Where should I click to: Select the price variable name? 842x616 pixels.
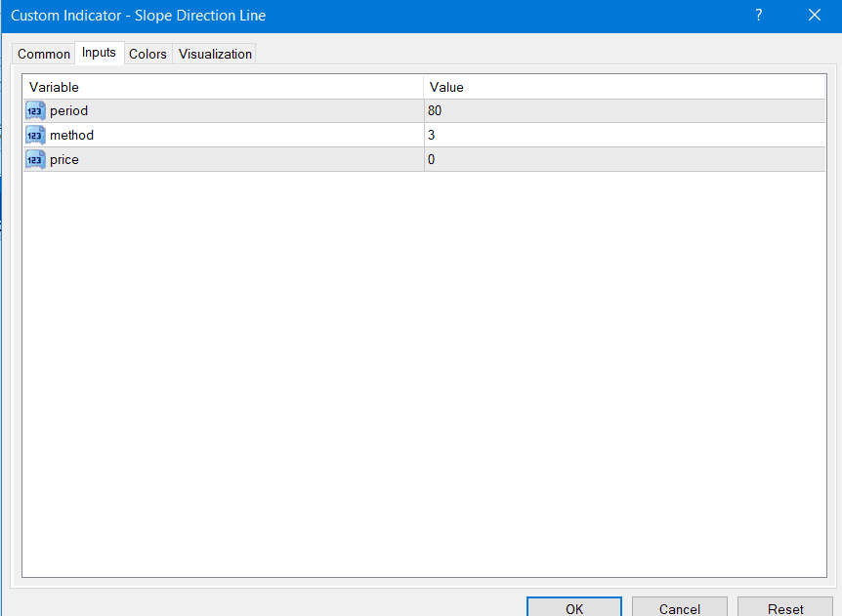[64, 159]
